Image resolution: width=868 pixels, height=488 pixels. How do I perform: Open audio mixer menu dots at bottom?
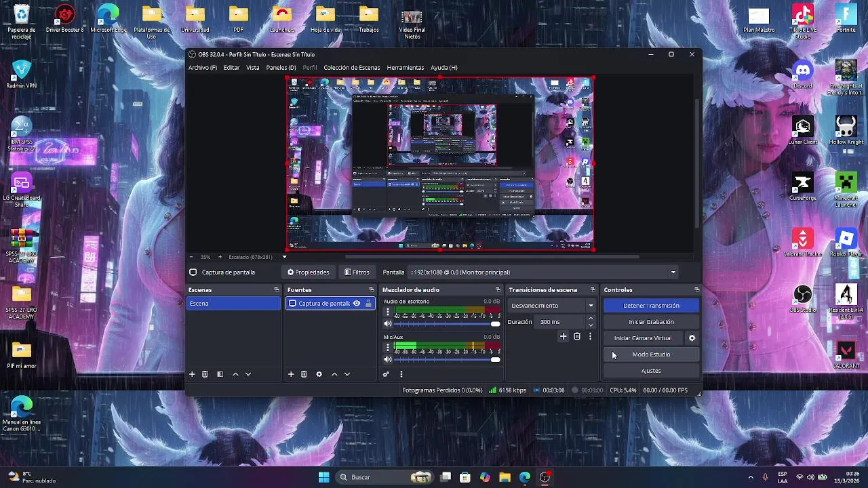pos(401,374)
